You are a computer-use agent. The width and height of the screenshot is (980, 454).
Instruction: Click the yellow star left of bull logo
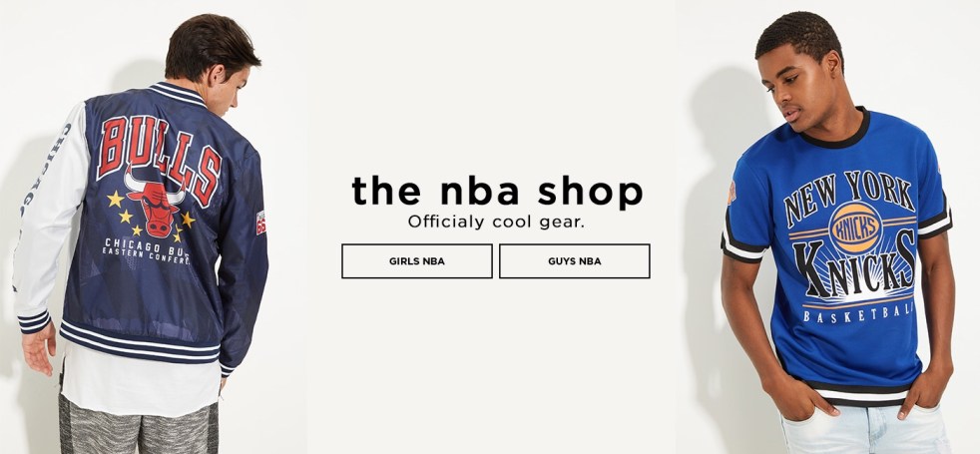click(x=115, y=200)
